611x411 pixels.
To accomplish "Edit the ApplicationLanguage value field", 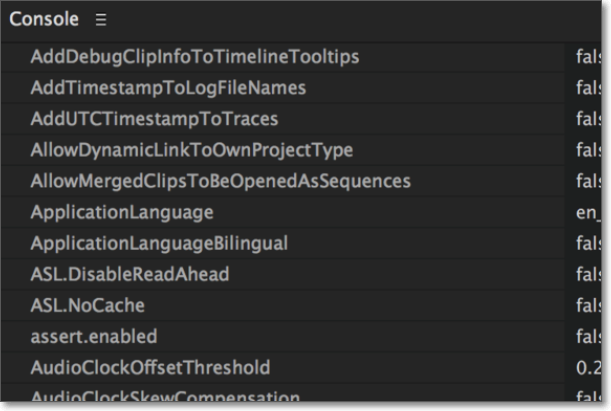I will coord(588,212).
